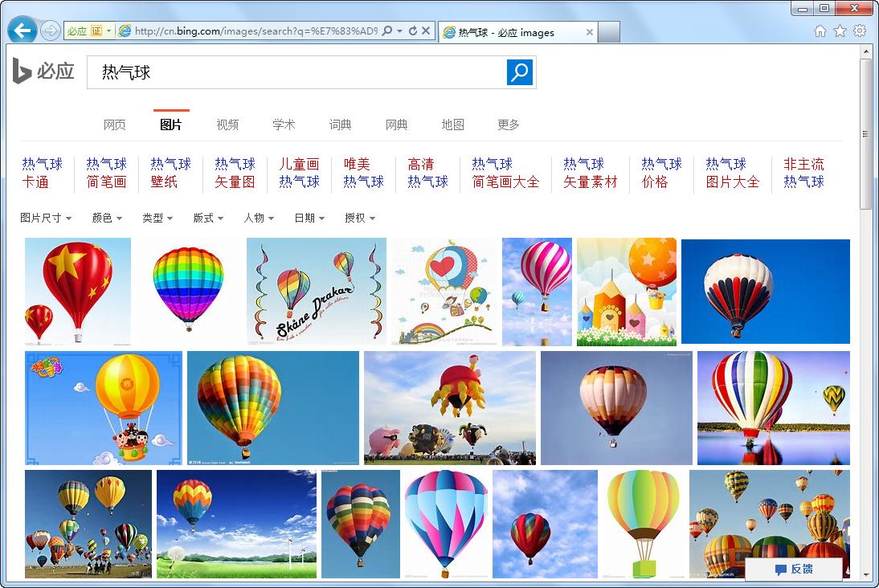Click the Bing search magnifier icon

[519, 72]
